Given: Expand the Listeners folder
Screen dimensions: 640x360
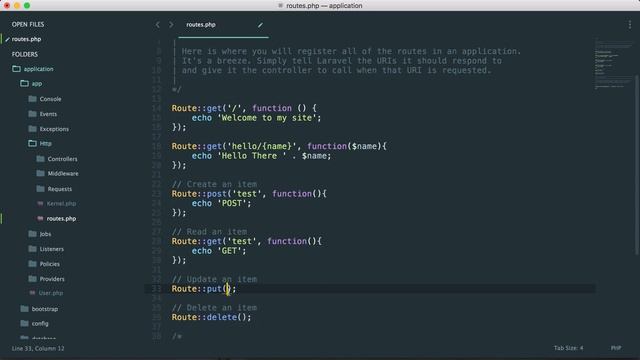Looking at the screenshot, I should coord(51,249).
